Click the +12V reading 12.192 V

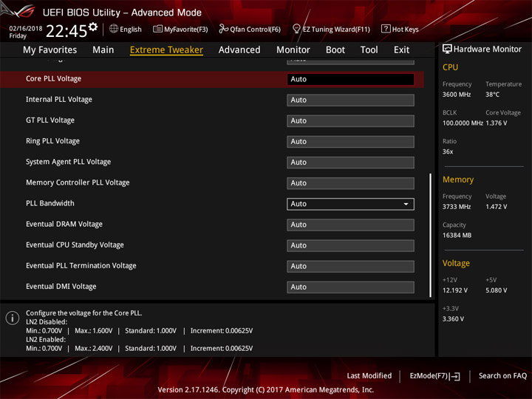[455, 290]
